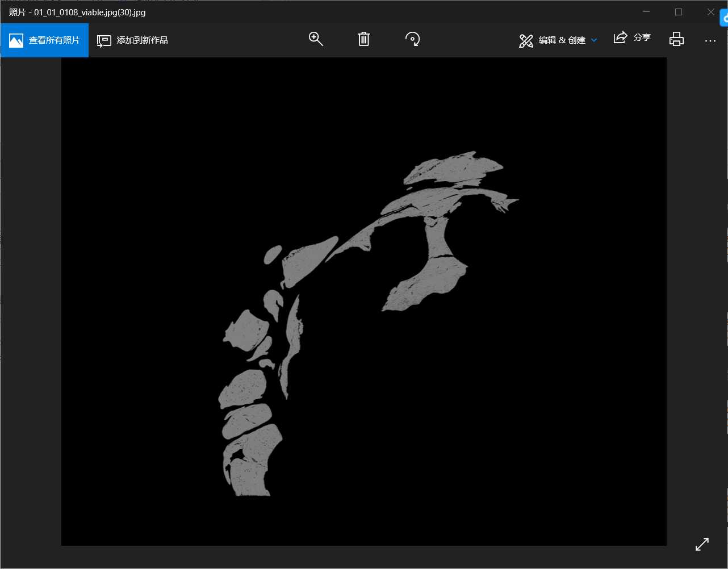Rotate the photo with rotate icon
728x569 pixels.
pos(413,39)
